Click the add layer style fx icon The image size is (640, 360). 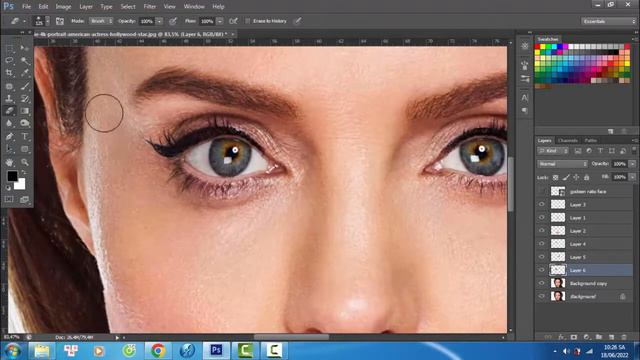(561, 337)
